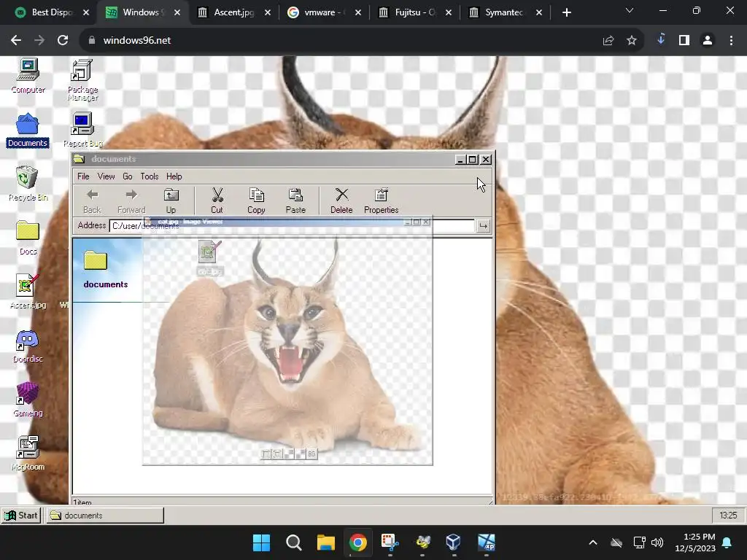Launch the Gameing desktop shortcut
Image resolution: width=747 pixels, height=560 pixels.
tap(28, 400)
